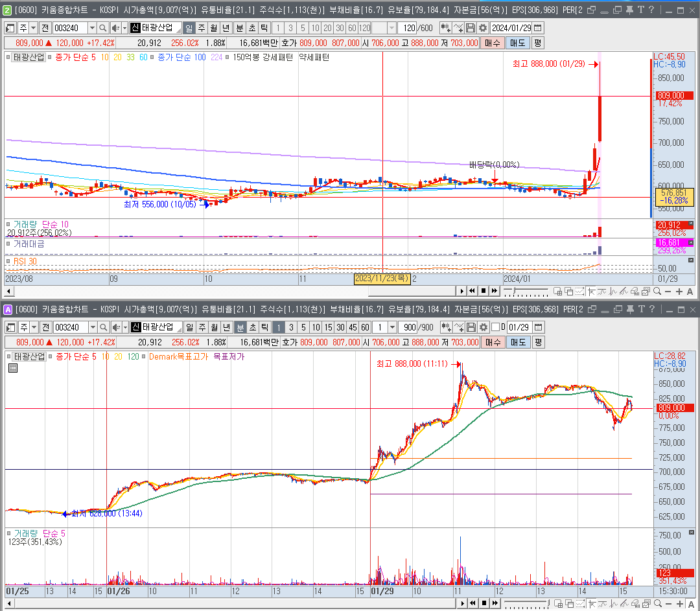Click the A auto-scale icon below the bottom chart
The height and width of the screenshot is (611, 700).
pos(691,604)
